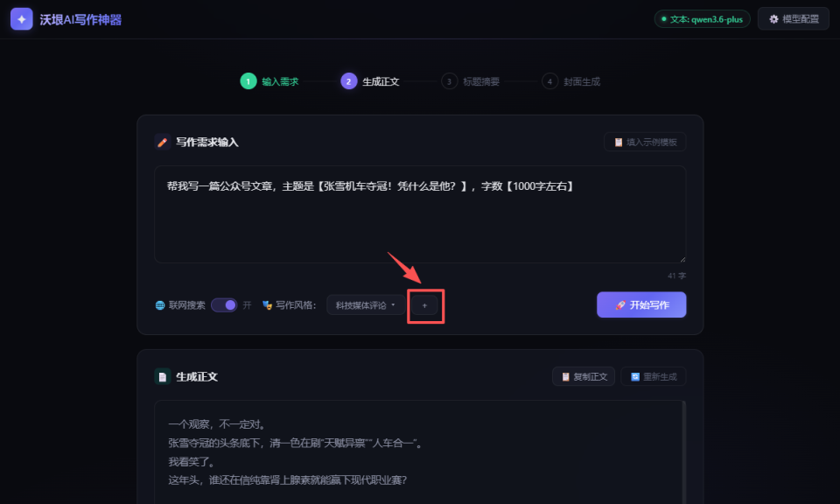Click the 开始写作 button to start writing
This screenshot has width=840, height=504.
pos(641,304)
